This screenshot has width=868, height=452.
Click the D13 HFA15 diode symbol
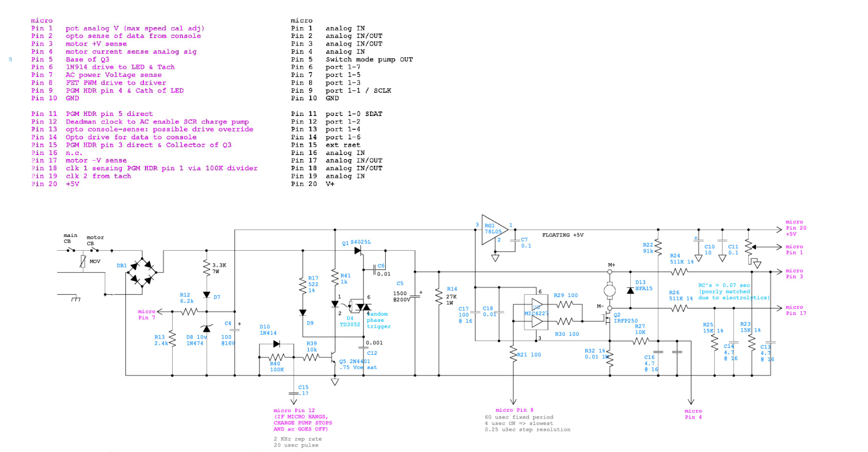click(x=630, y=290)
